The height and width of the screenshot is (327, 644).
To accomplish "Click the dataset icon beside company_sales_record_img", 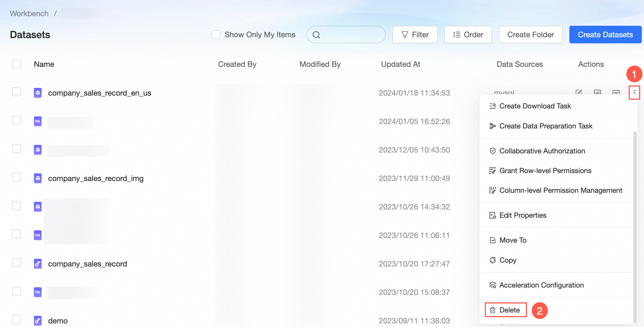I will [38, 178].
